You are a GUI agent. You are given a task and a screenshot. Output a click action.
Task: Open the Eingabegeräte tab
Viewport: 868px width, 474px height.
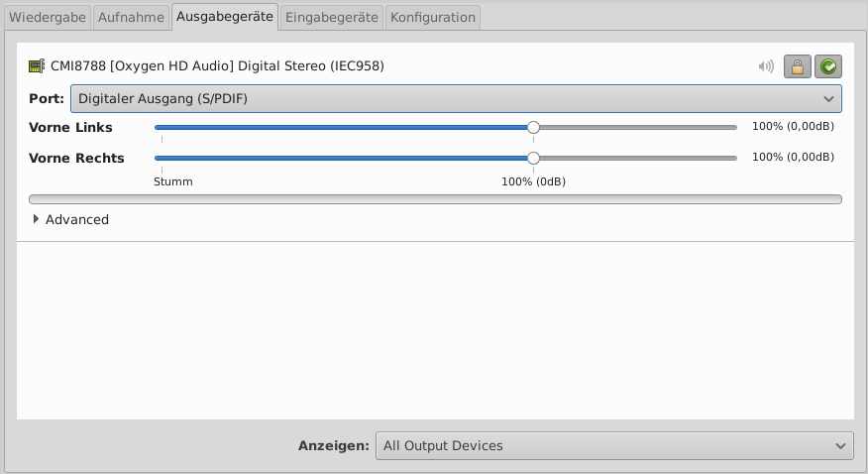click(331, 17)
